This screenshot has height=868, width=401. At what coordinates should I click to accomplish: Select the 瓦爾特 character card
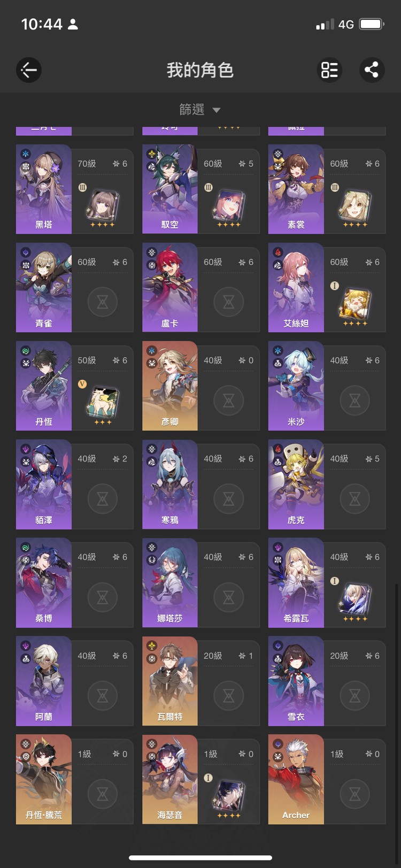pyautogui.click(x=200, y=681)
